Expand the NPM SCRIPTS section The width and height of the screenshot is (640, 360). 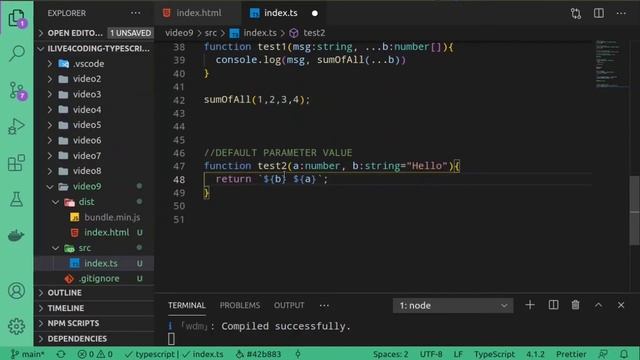(x=94, y=323)
